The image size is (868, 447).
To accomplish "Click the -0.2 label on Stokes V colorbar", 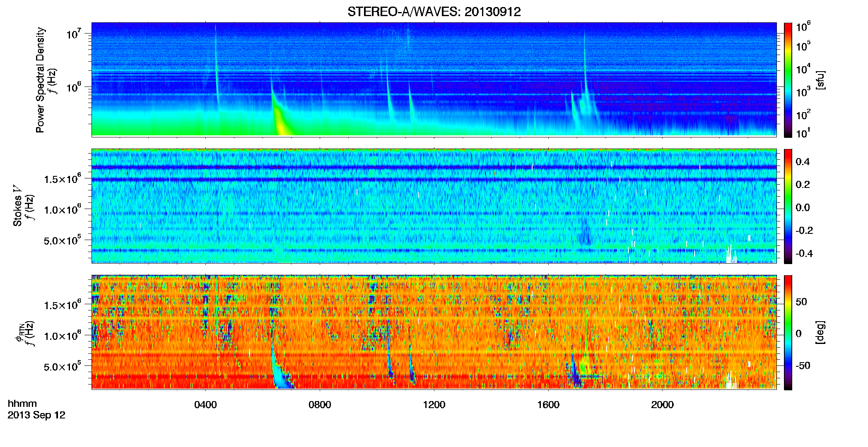I will [x=804, y=231].
